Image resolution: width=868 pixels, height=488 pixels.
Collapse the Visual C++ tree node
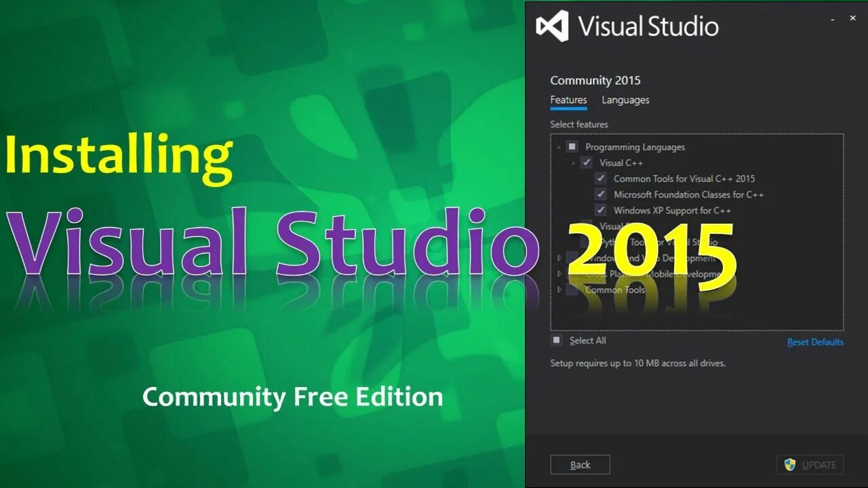[573, 163]
